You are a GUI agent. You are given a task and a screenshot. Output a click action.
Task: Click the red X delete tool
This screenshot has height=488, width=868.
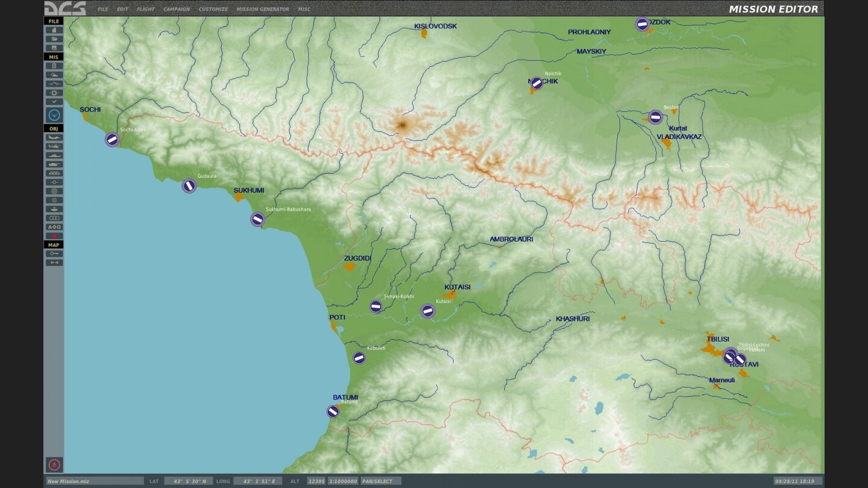coord(54,236)
